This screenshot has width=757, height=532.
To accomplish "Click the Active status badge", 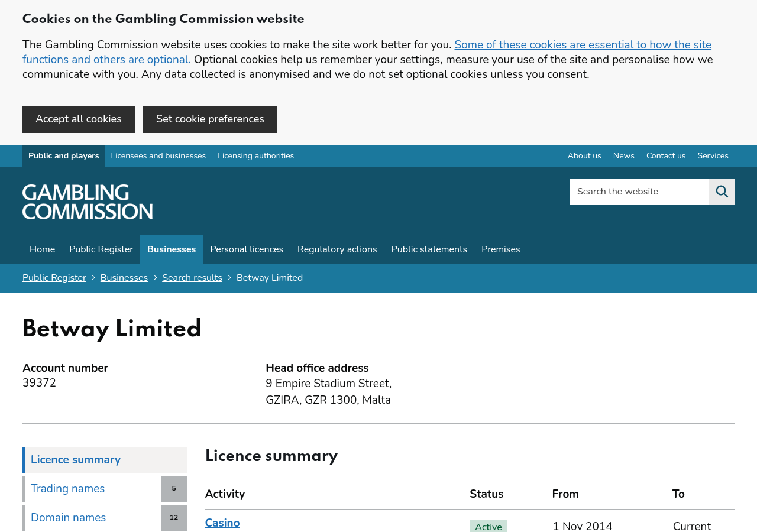I will point(489,526).
